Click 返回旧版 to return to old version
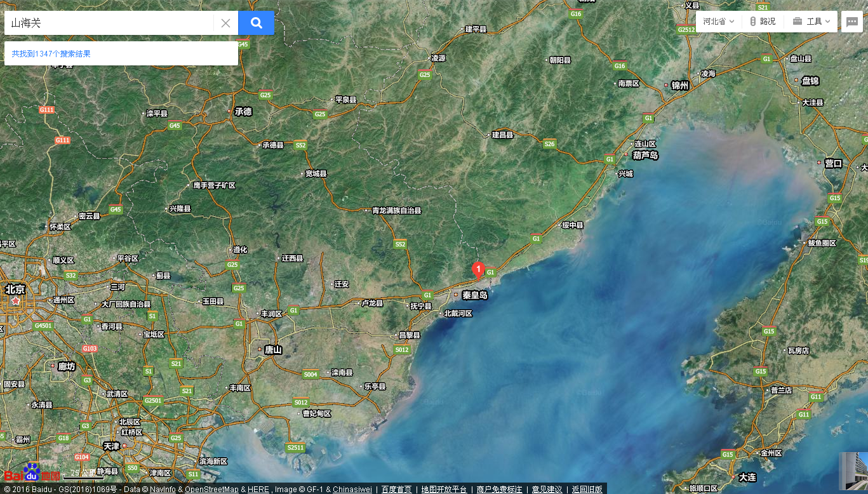868x494 pixels. point(587,490)
